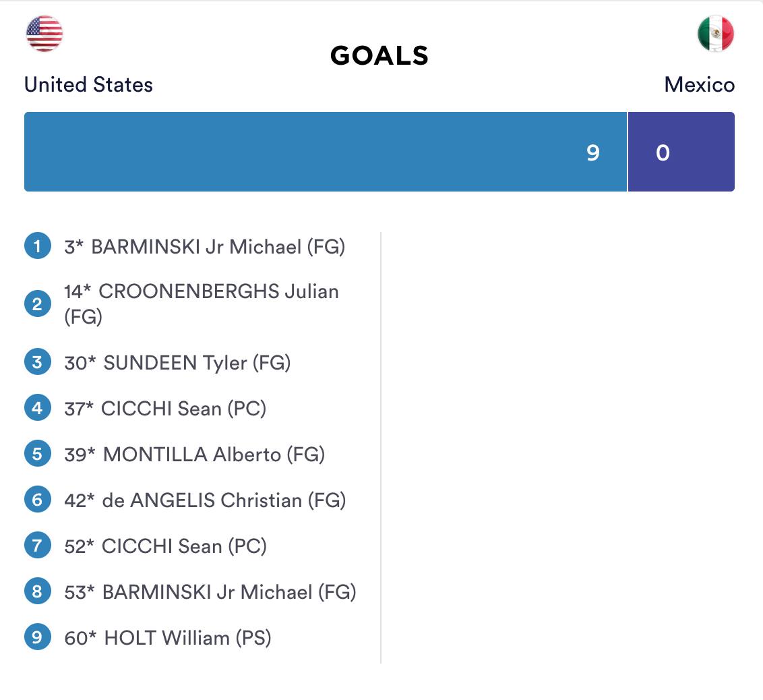Screen dimensions: 763x700
Task: Open CROONENBERGHS Julian's 14th-minute goal entry
Action: (x=201, y=303)
